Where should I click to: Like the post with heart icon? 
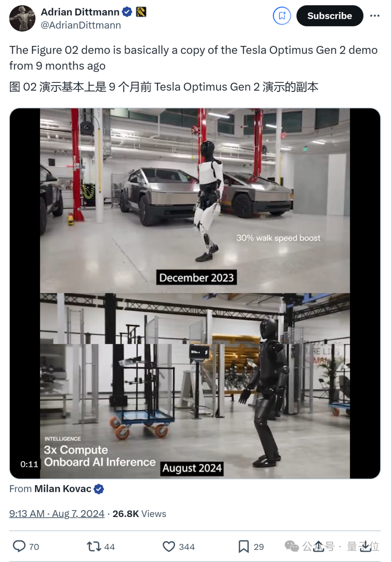click(169, 546)
